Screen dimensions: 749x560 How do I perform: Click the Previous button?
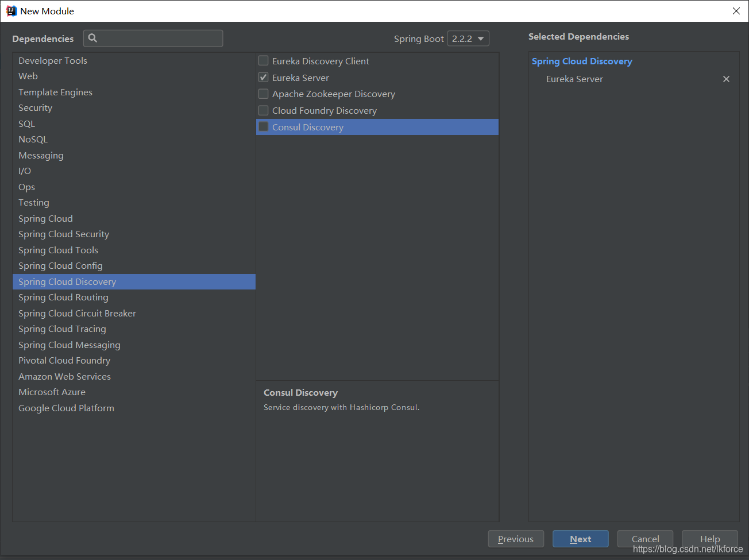click(x=516, y=539)
